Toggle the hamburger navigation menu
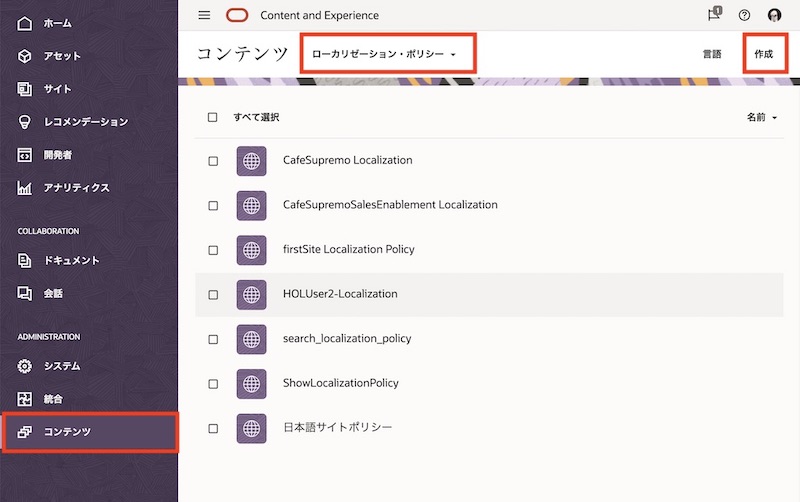The height and width of the screenshot is (502, 800). (204, 15)
